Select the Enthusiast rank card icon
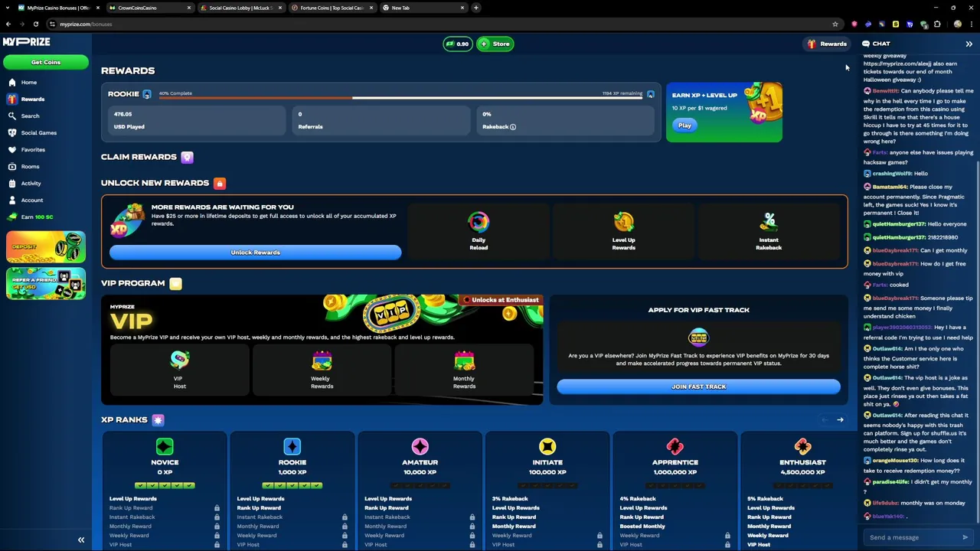The height and width of the screenshot is (551, 980). [802, 446]
